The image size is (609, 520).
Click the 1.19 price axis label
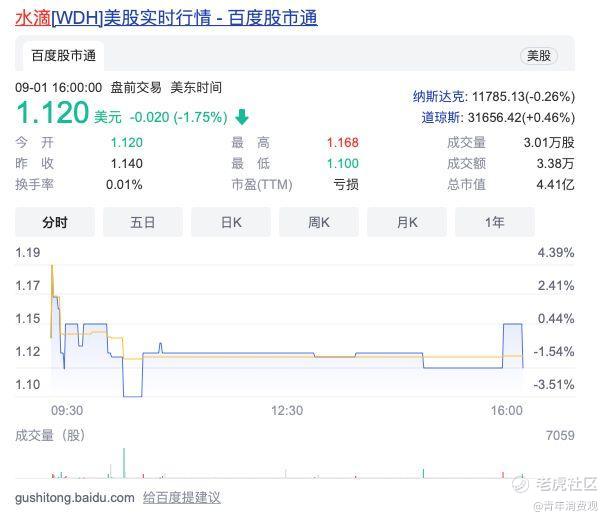28,253
